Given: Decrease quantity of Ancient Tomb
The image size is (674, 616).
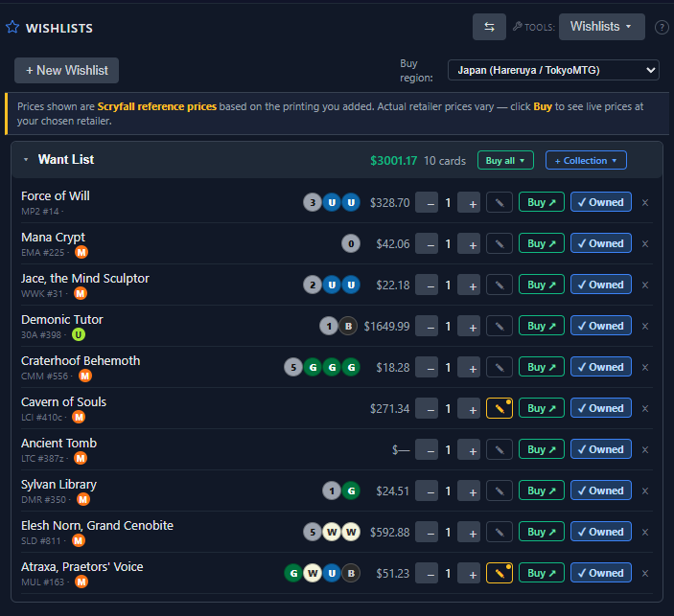Looking at the screenshot, I should [427, 450].
